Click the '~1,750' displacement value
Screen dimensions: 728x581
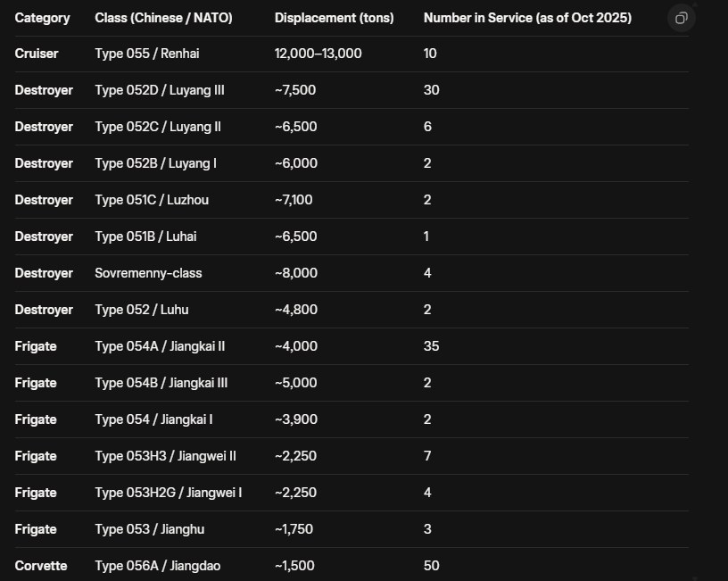(x=294, y=529)
